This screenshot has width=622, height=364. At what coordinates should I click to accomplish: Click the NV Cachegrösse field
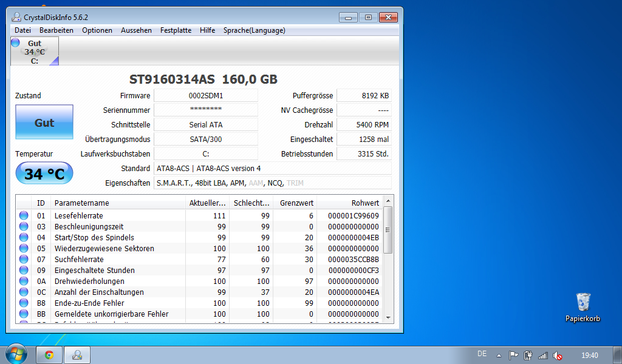tap(364, 110)
